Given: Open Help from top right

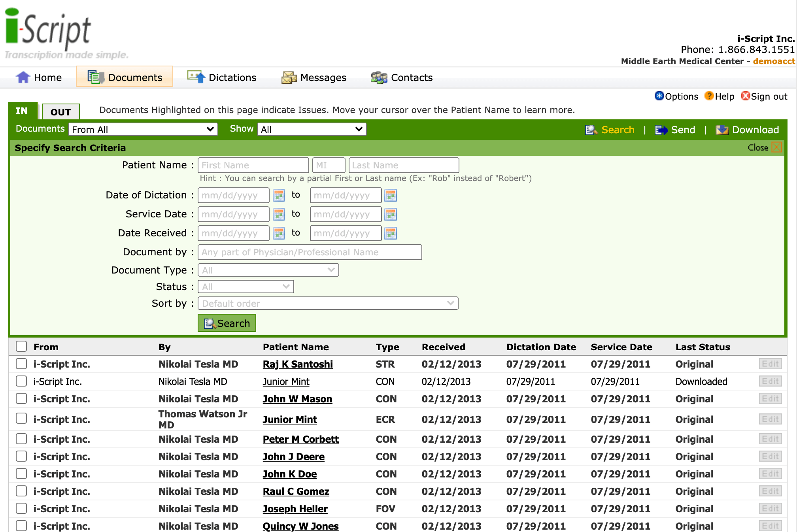Looking at the screenshot, I should pyautogui.click(x=709, y=96).
